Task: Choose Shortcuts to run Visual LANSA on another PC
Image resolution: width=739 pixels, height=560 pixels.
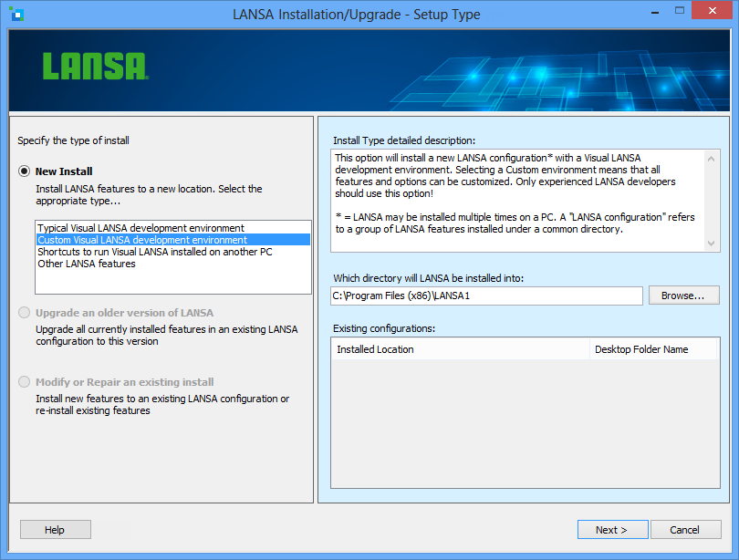Action: coord(173,252)
